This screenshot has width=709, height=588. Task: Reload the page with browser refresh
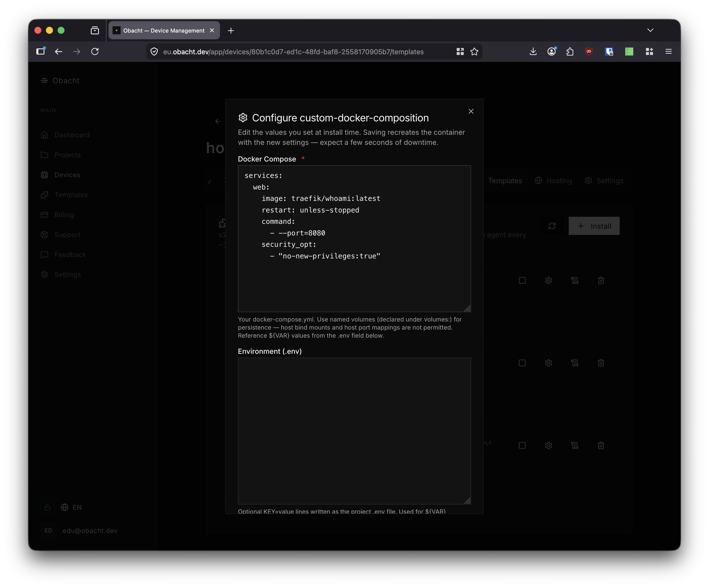point(95,52)
